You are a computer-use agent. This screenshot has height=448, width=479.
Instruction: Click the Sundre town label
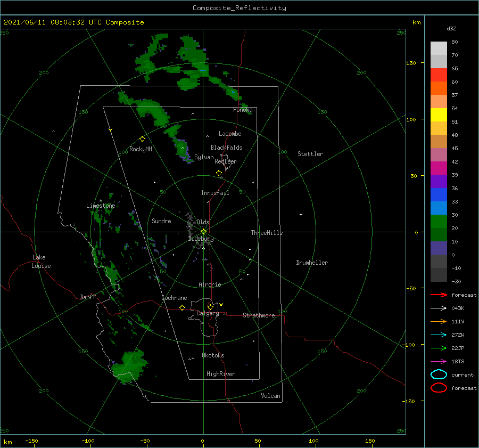tap(161, 221)
